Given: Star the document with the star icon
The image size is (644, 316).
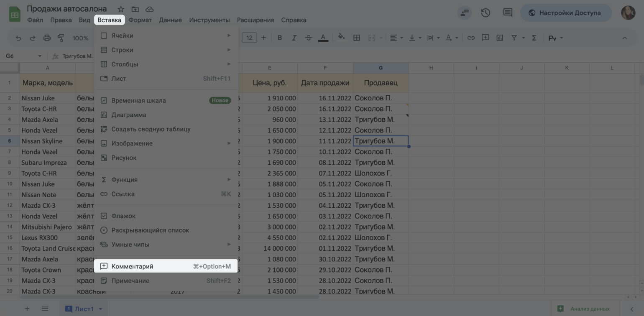Looking at the screenshot, I should coord(121,9).
